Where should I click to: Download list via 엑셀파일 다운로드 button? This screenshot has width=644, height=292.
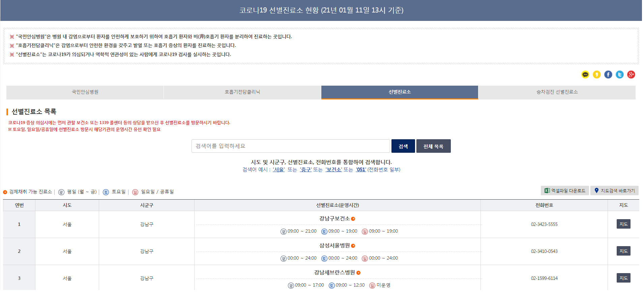tap(565, 191)
